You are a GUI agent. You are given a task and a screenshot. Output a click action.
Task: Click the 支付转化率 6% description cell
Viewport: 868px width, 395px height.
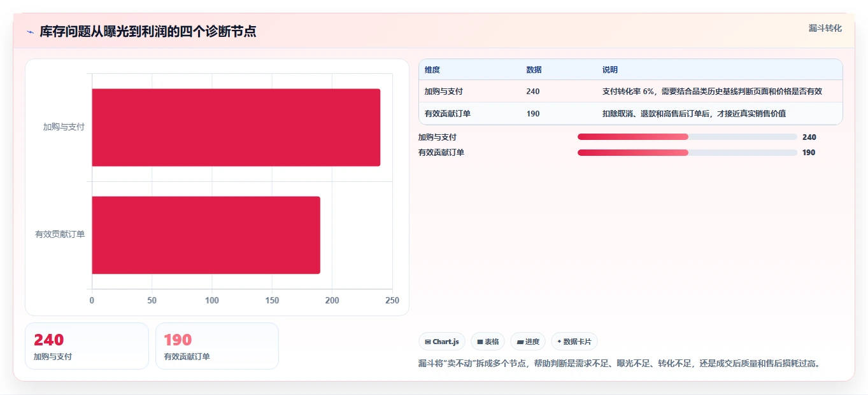point(712,92)
